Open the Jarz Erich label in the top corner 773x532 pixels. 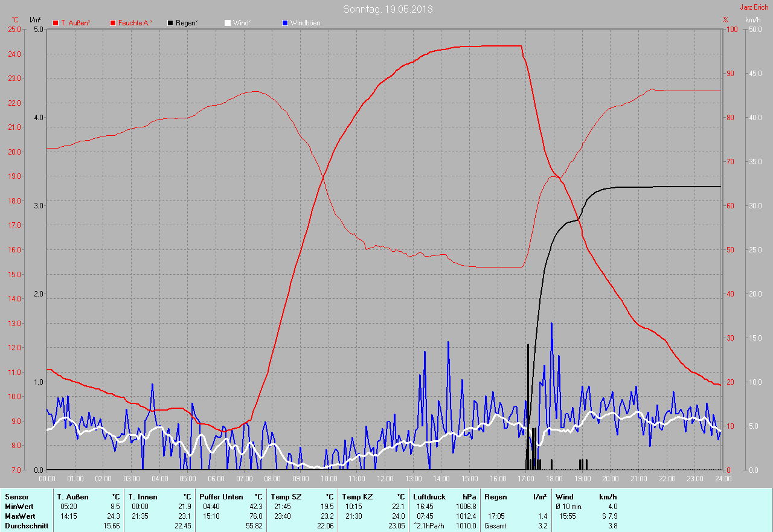(x=754, y=7)
